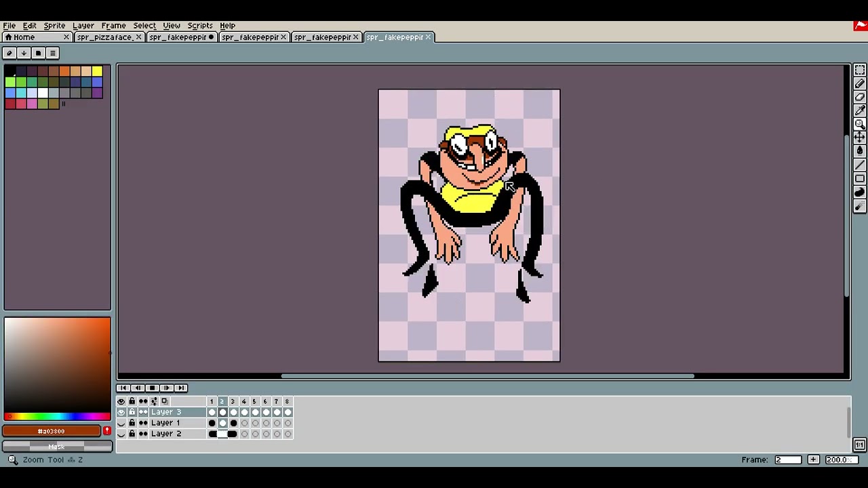Select Layer 3 in the timeline
This screenshot has height=488, width=868.
pyautogui.click(x=178, y=412)
